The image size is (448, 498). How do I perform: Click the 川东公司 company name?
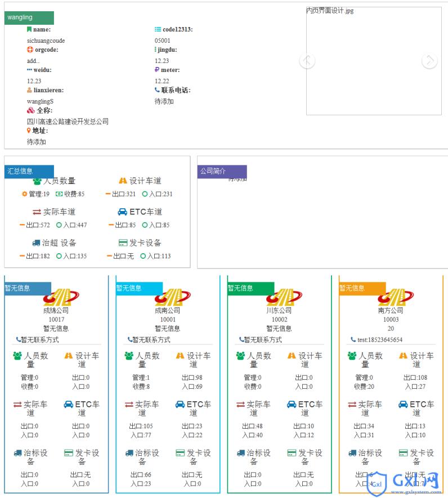pos(279,311)
